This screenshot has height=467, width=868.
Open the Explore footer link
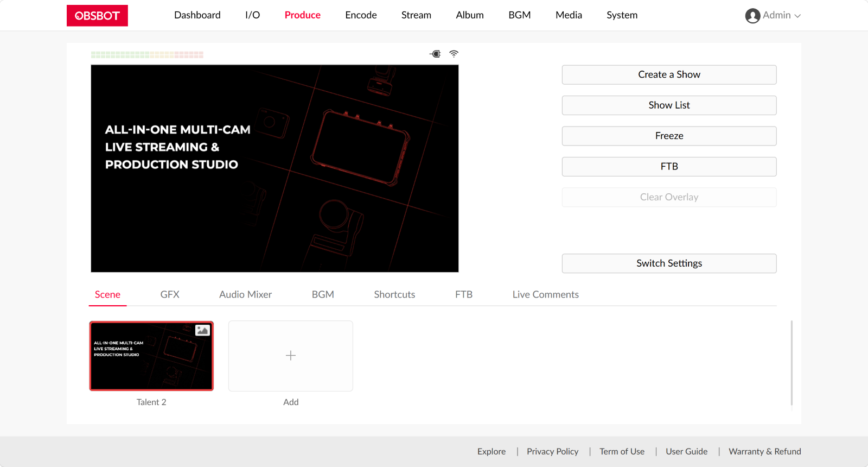[x=492, y=451]
